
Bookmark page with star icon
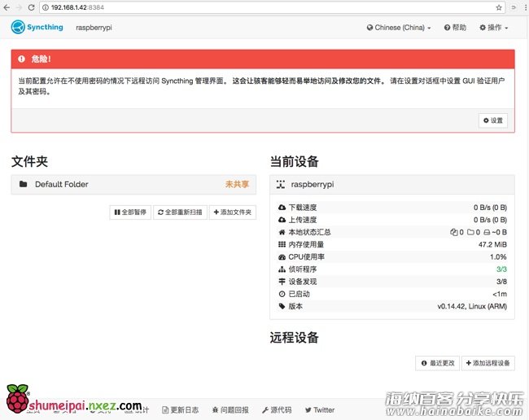click(x=499, y=7)
